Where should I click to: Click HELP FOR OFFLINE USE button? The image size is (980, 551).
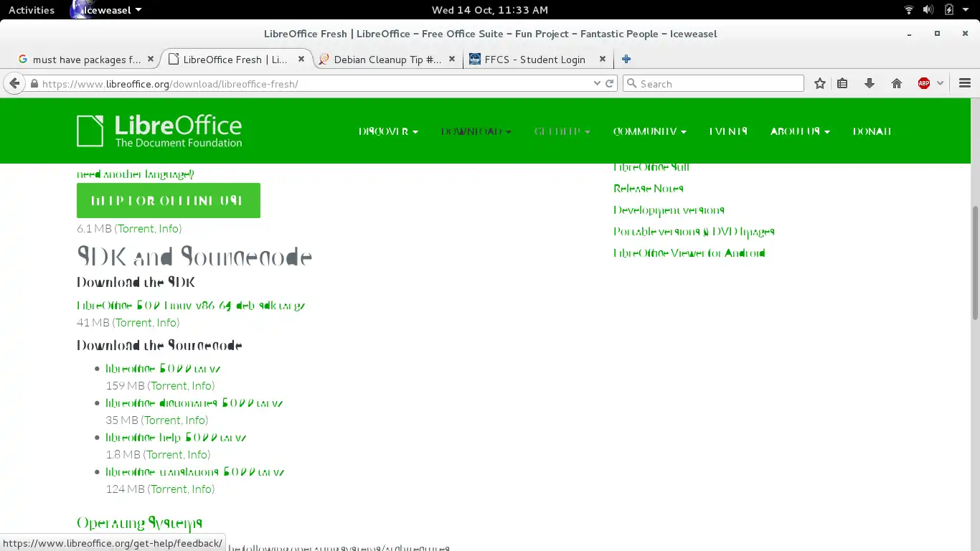pos(169,201)
